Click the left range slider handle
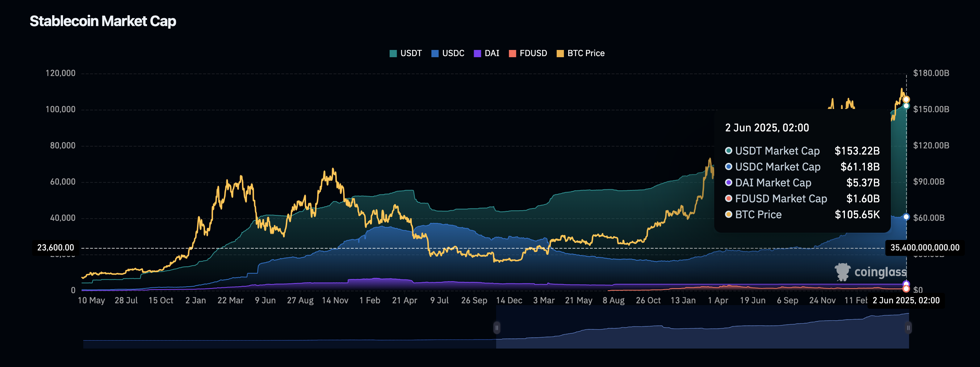 [497, 328]
